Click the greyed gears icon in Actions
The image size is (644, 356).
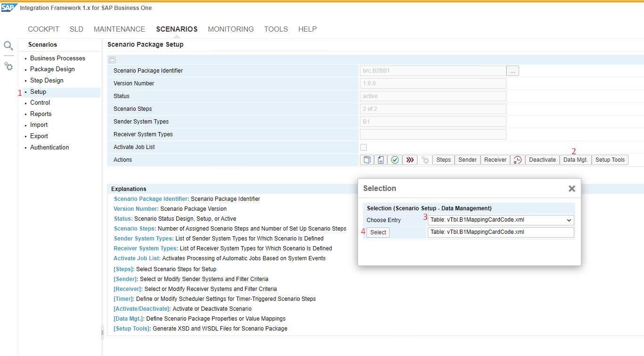[x=425, y=160]
